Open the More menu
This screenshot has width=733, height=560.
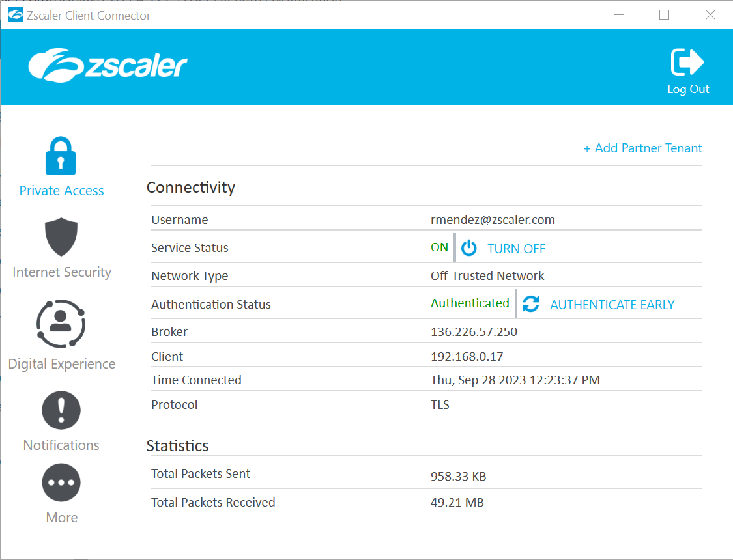tap(61, 517)
